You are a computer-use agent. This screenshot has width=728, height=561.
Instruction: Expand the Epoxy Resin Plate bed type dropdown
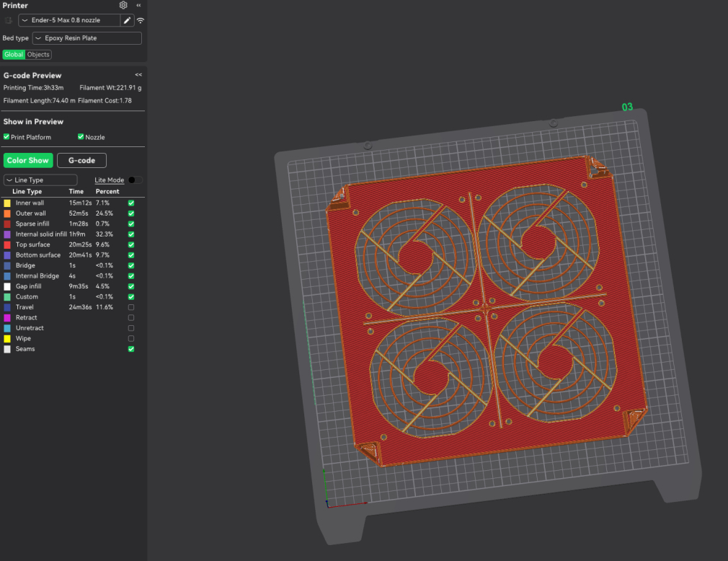86,38
